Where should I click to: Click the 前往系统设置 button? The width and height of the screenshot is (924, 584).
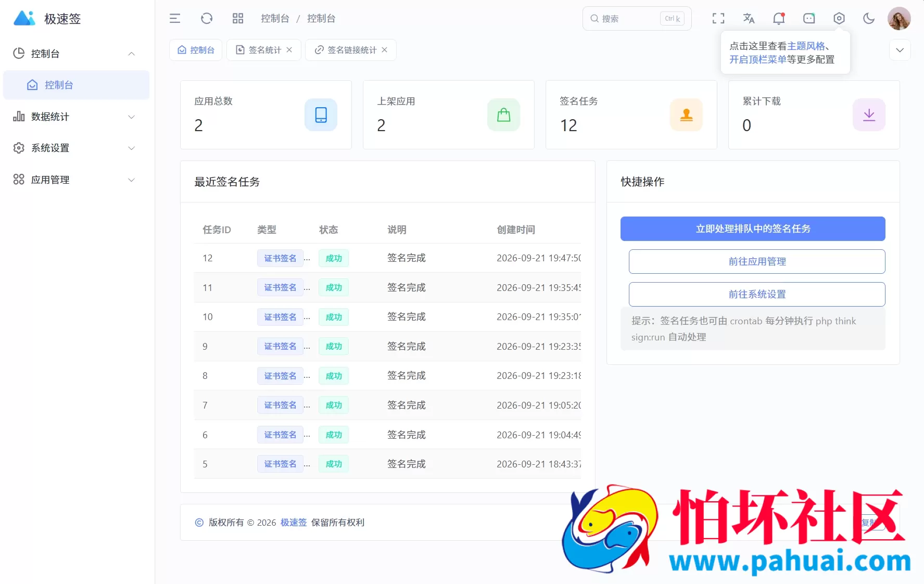point(757,294)
